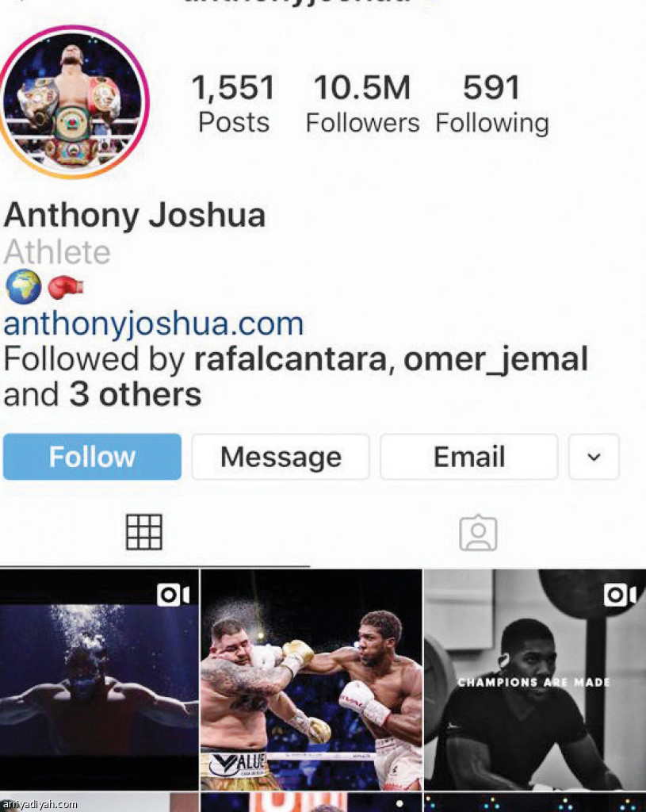Open the anthonyjoshua.com website link
This screenshot has height=812, width=646.
tap(154, 324)
